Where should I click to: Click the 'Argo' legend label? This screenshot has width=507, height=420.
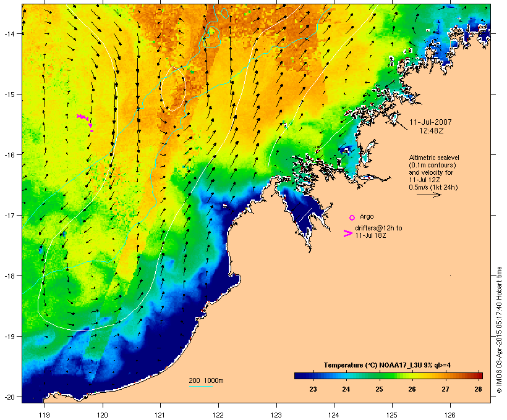tap(367, 216)
